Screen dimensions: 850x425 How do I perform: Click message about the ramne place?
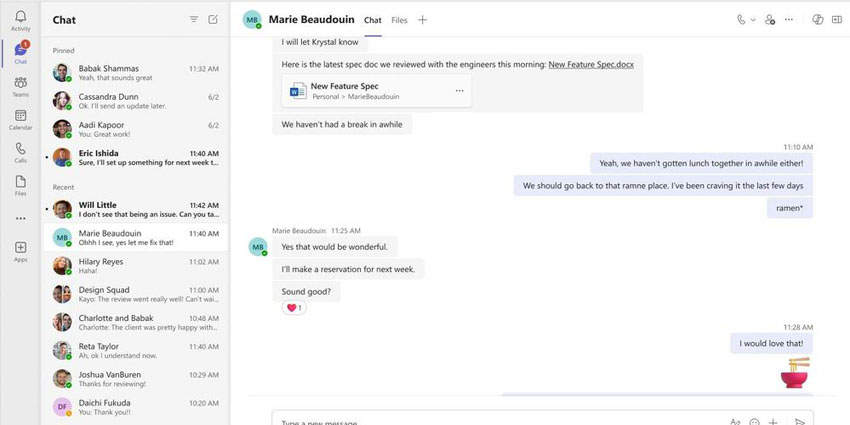point(663,185)
